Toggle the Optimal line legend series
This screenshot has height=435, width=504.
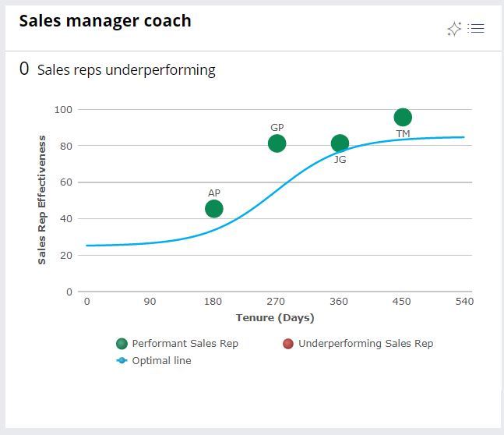point(161,360)
